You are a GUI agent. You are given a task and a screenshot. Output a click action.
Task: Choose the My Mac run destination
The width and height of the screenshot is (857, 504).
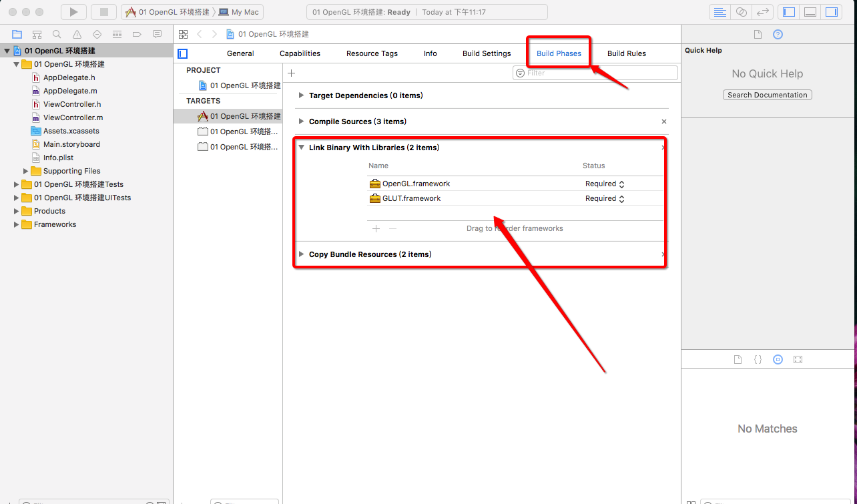pos(240,12)
